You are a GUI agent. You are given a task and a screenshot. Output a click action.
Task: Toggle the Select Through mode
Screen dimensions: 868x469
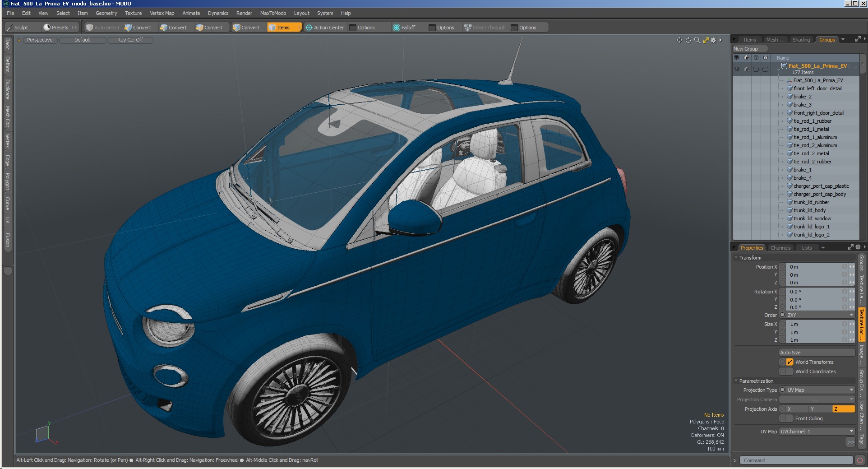[485, 28]
